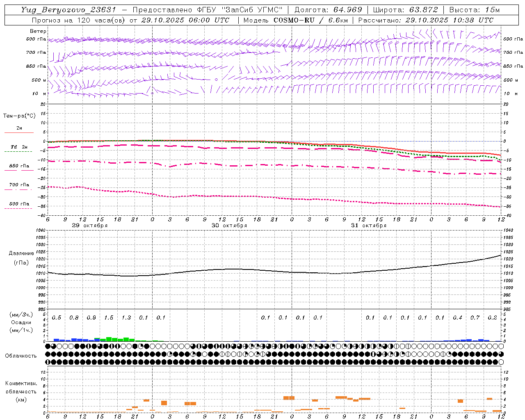Click the 'Тем-ра(°C)' temperature label
The width and height of the screenshot is (525, 420).
pos(19,116)
